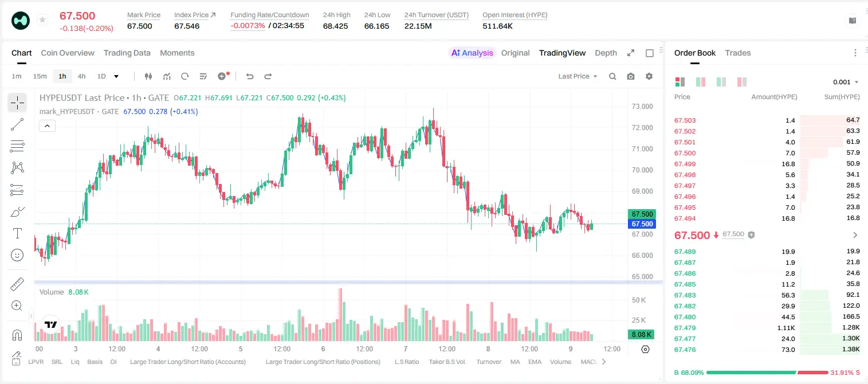868x384 pixels.
Task: Click the AI Analysis button
Action: (x=472, y=53)
